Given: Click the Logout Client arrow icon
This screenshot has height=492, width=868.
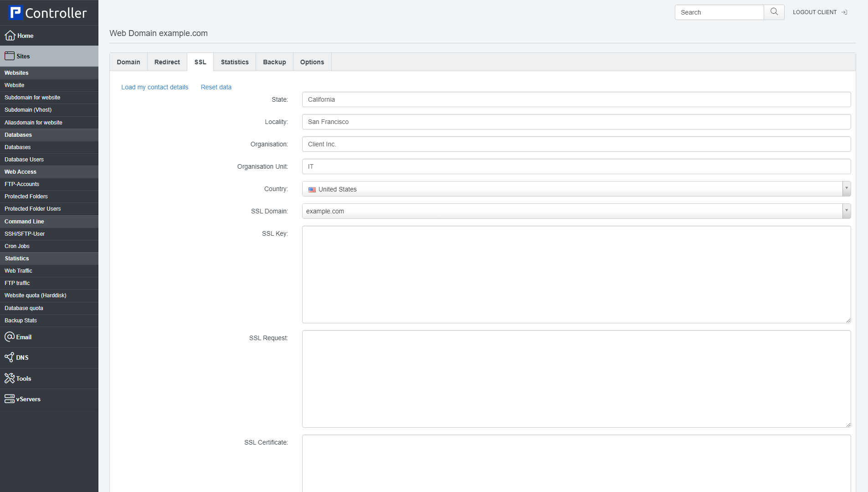Looking at the screenshot, I should [844, 12].
